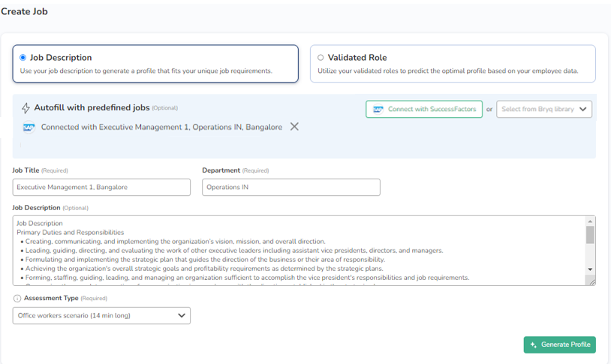Screen dimensions: 611x364
Task: Click the lightning bolt Autofill icon
Action: point(26,108)
